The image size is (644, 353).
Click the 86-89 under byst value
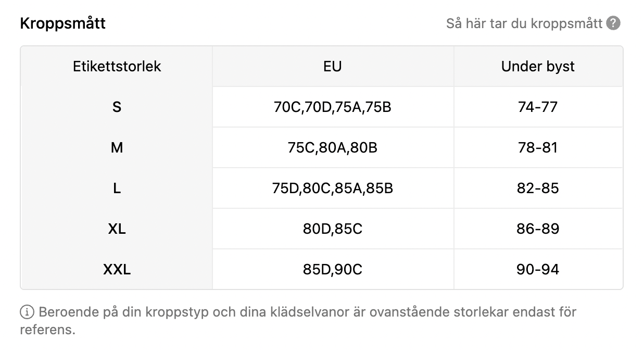[538, 229]
